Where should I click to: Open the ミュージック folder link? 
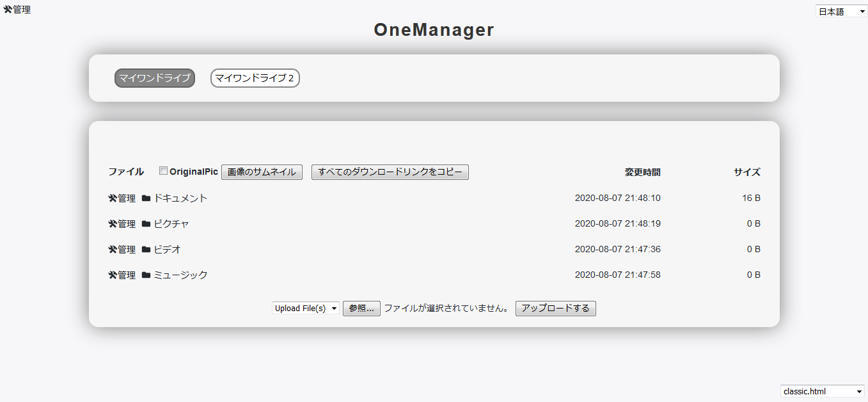(180, 275)
